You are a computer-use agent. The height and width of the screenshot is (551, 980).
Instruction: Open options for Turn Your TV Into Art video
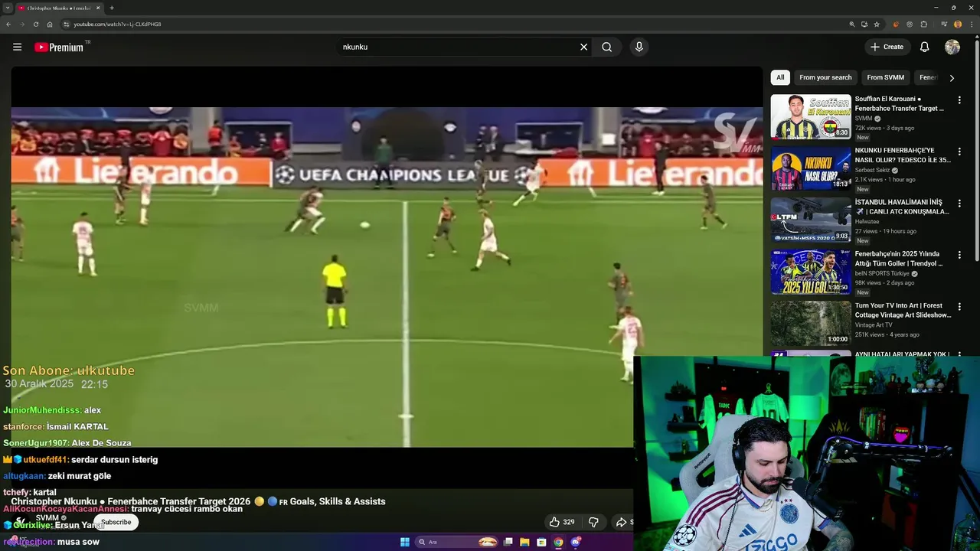[959, 306]
